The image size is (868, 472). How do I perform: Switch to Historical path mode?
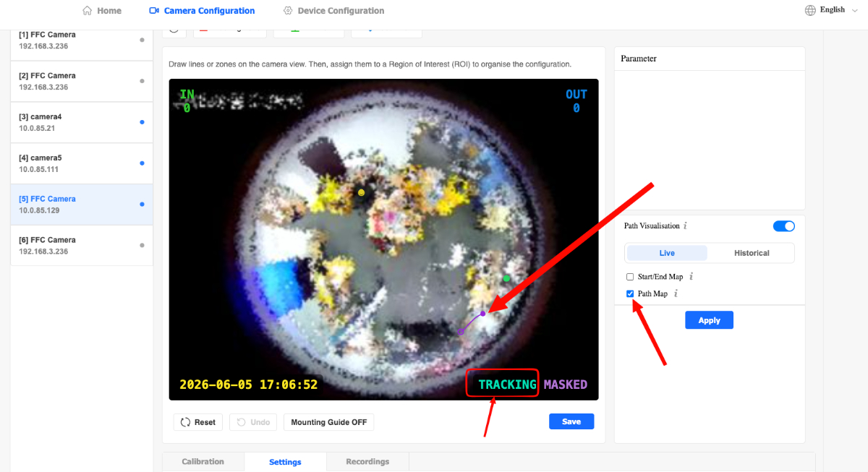click(752, 253)
